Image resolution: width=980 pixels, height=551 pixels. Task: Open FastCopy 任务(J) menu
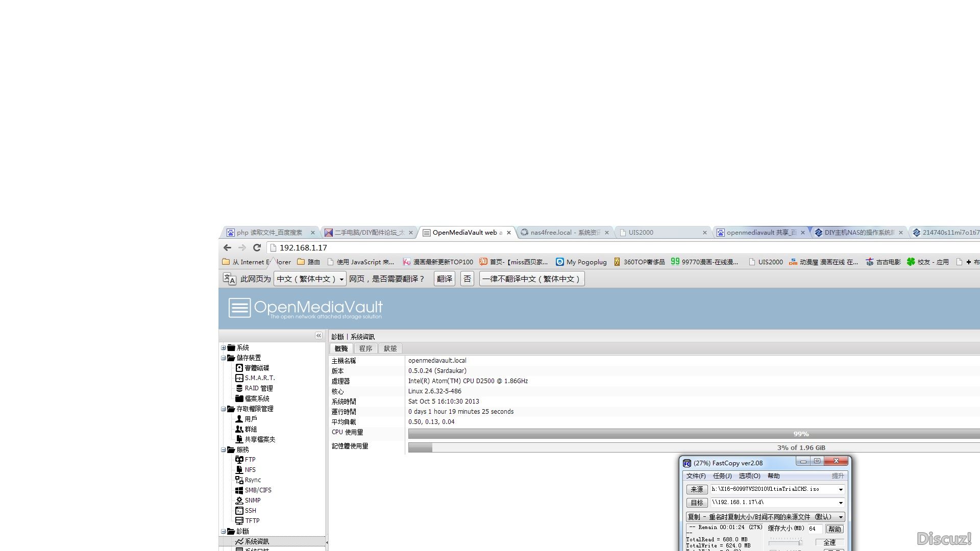[722, 476]
